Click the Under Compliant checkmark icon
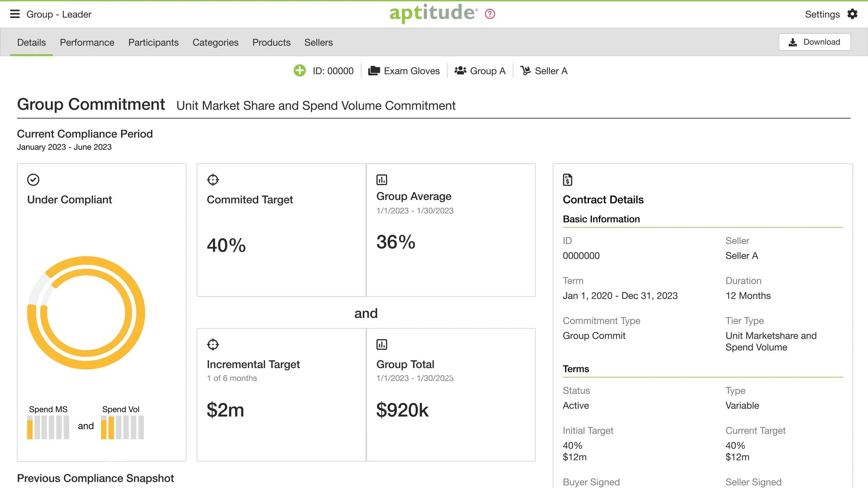The width and height of the screenshot is (868, 488). pos(33,180)
